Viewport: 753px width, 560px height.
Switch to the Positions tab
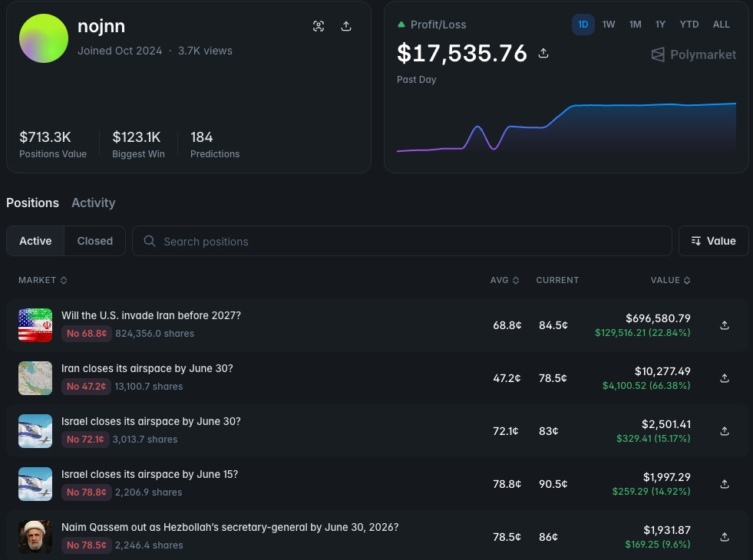[x=33, y=203]
